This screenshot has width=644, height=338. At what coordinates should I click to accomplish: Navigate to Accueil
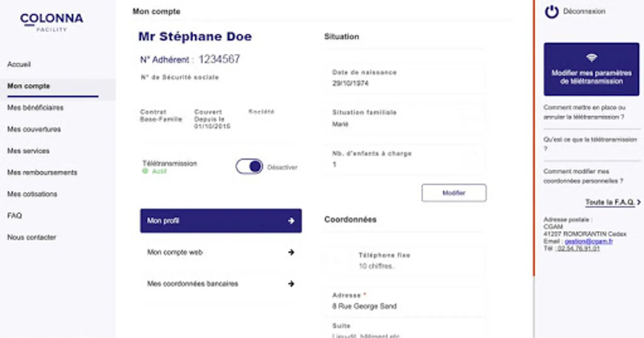pyautogui.click(x=19, y=64)
